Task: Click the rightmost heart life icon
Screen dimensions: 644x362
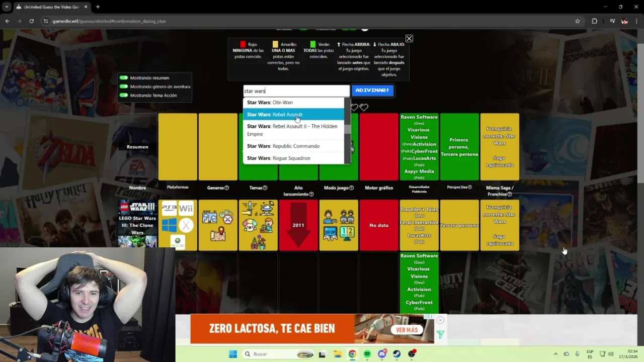Action: tap(364, 108)
